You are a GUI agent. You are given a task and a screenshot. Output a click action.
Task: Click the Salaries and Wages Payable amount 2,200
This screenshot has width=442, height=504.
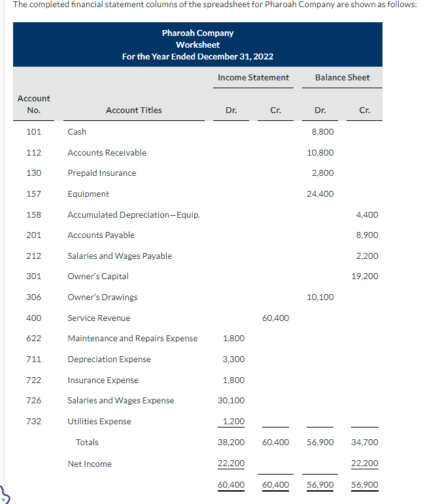(x=367, y=256)
